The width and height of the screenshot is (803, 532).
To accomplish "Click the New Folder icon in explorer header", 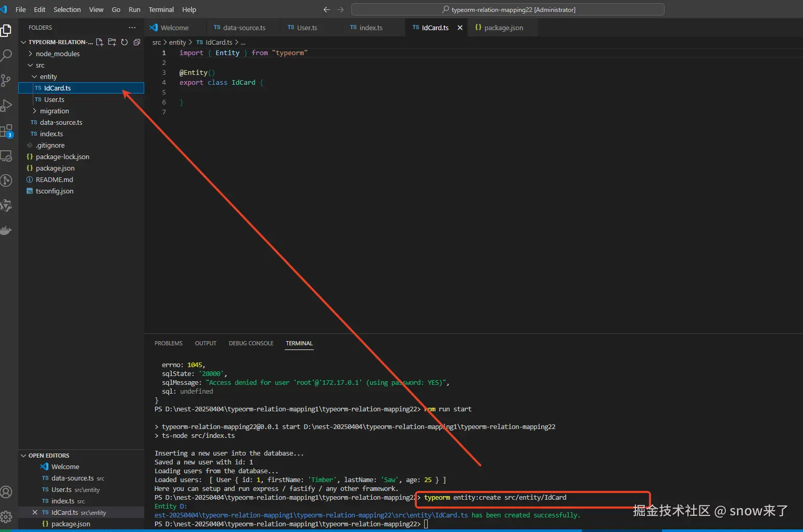I will pyautogui.click(x=112, y=42).
